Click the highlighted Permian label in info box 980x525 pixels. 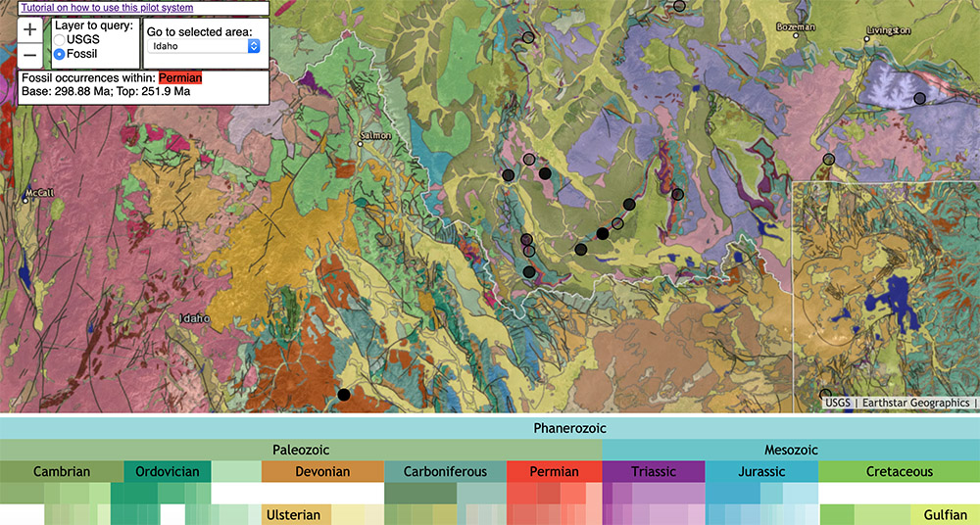(x=180, y=78)
